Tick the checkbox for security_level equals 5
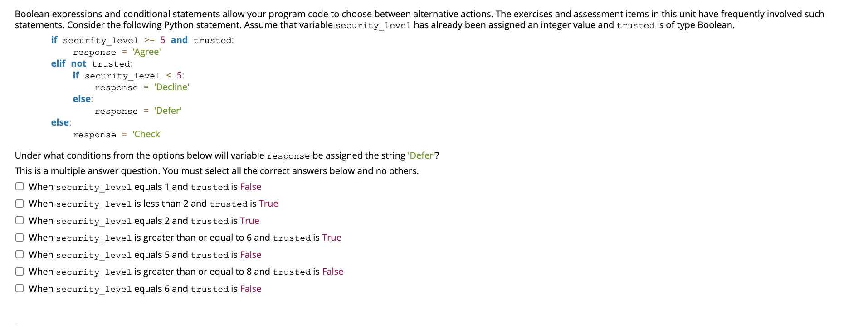Viewport: 868px width, 330px height. (x=20, y=254)
